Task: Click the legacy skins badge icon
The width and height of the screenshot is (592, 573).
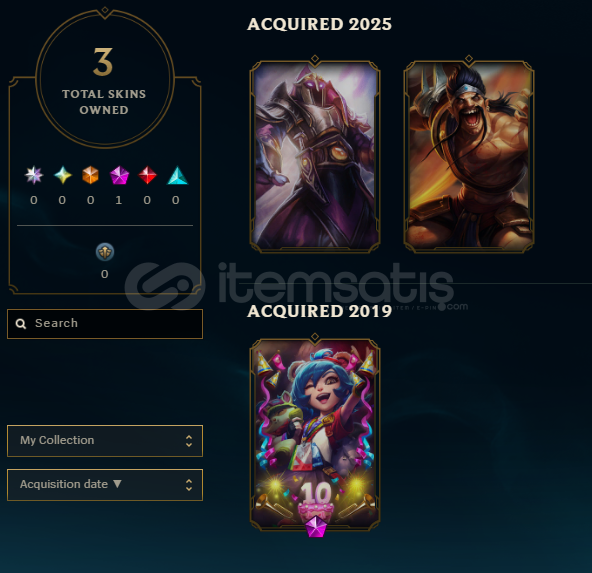Action: coord(105,252)
